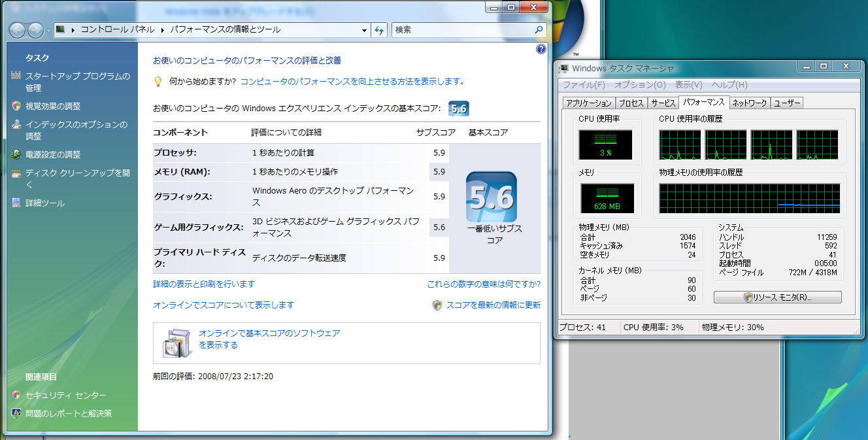Expand the arrow after コントロール パネル breadcrumb
The image size is (868, 440).
point(162,30)
